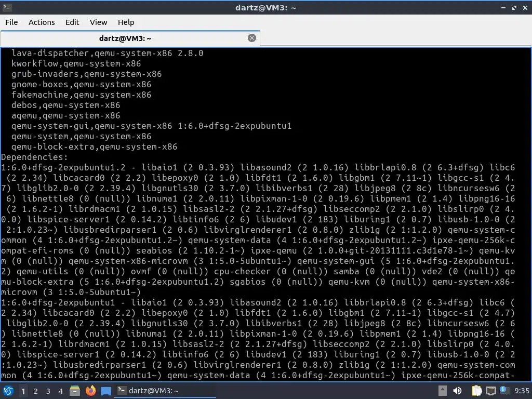Click the 'qemu-system-gui,qemu-system-x86' line
Viewport: 532px width, 399px height.
(x=151, y=126)
